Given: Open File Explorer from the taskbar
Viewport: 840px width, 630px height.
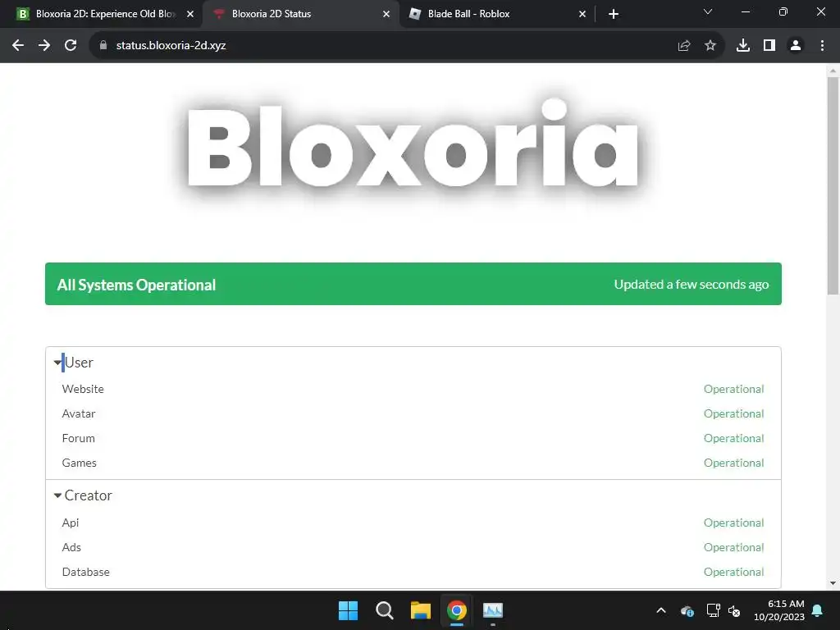Looking at the screenshot, I should (421, 610).
